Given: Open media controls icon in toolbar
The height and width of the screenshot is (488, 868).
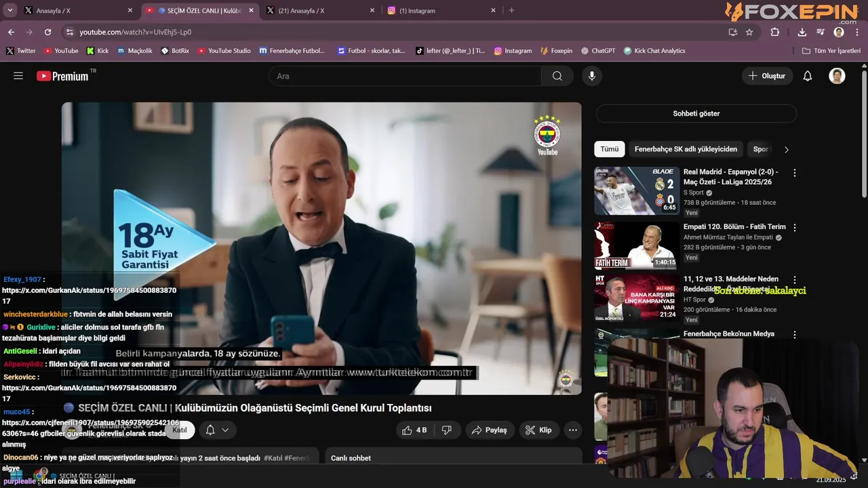Looking at the screenshot, I should [x=821, y=32].
